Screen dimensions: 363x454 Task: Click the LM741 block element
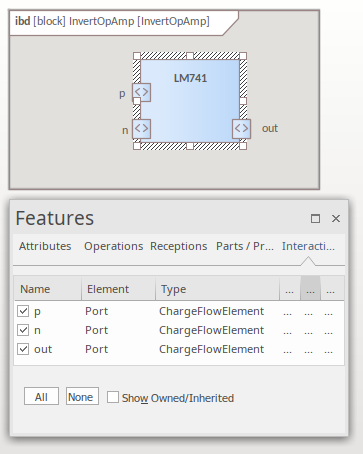[190, 101]
